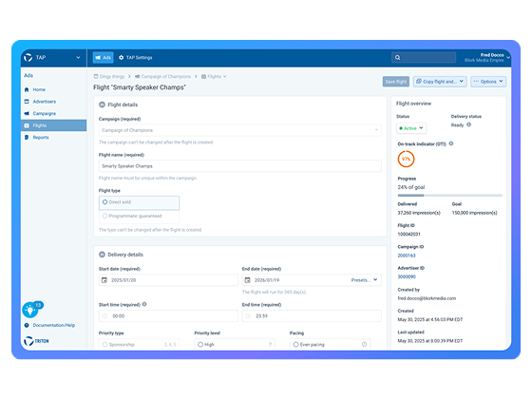Open the Options dropdown menu

pyautogui.click(x=488, y=82)
